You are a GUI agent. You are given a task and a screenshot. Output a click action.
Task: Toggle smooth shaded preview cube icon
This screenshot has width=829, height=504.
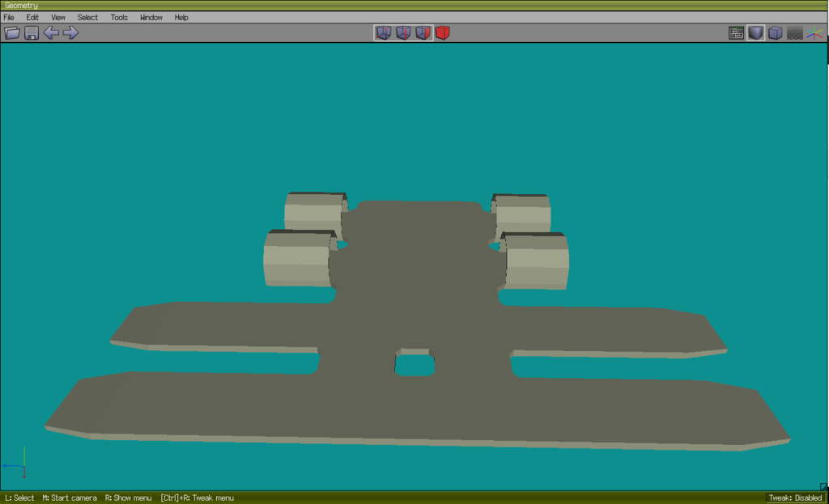pyautogui.click(x=755, y=33)
